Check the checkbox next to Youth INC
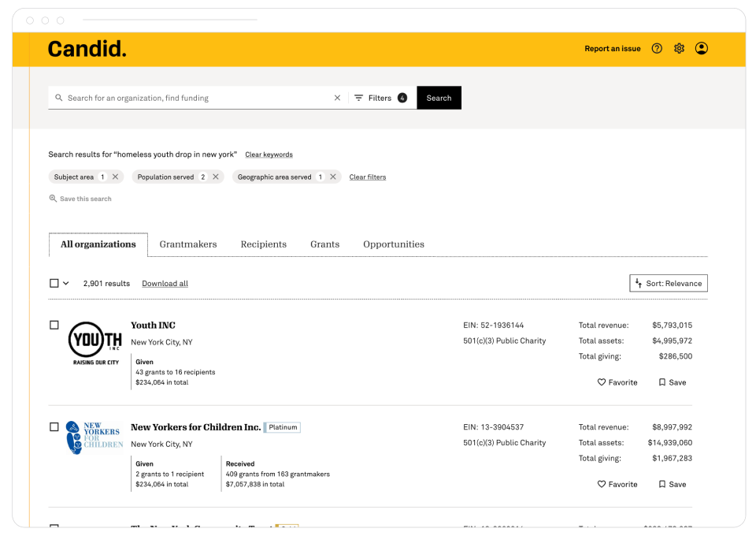This screenshot has width=756, height=536. pos(54,324)
